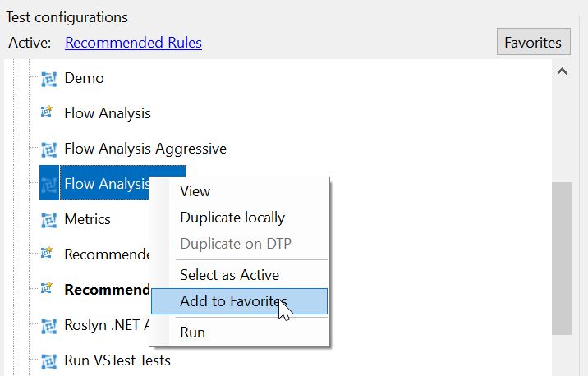
Task: Choose View from the context menu
Action: [195, 191]
